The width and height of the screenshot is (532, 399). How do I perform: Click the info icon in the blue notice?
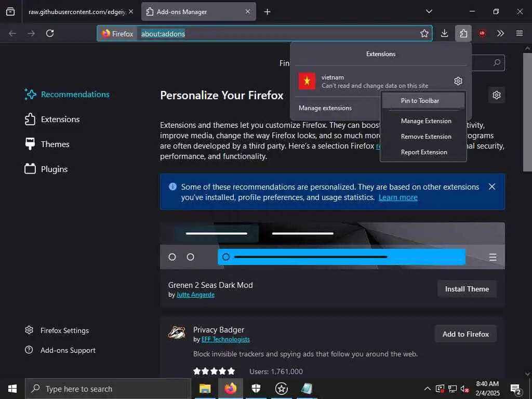click(172, 187)
